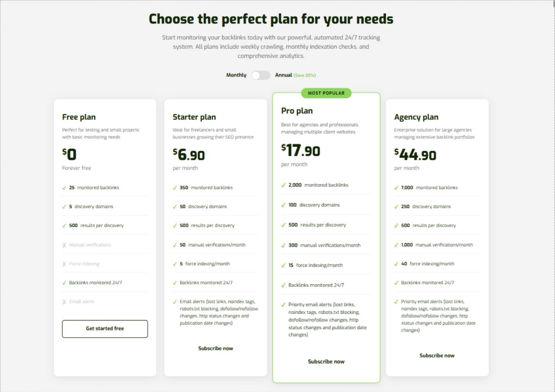Screen dimensions: 555x392
Task: Click the checkmark beside 2,000 monitored backlinks
Action: (283, 185)
